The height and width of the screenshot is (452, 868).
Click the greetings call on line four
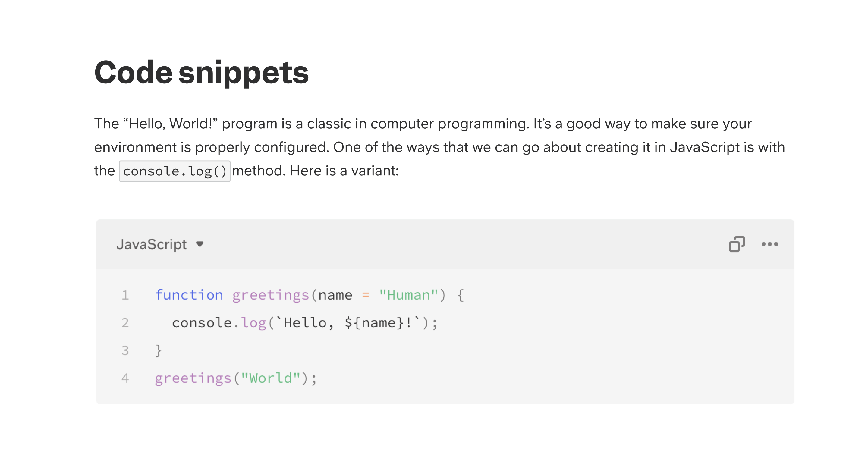tap(193, 378)
